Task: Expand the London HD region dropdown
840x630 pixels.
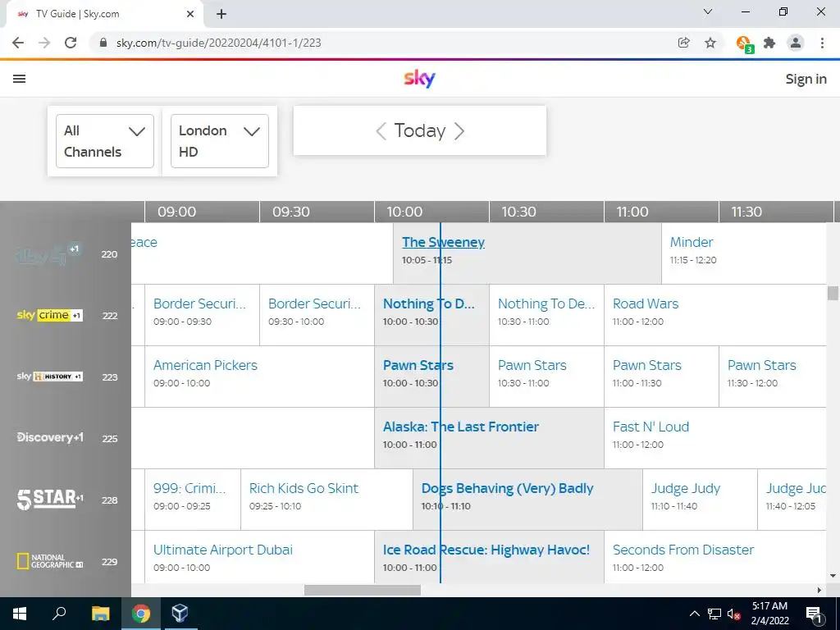Action: tap(220, 141)
